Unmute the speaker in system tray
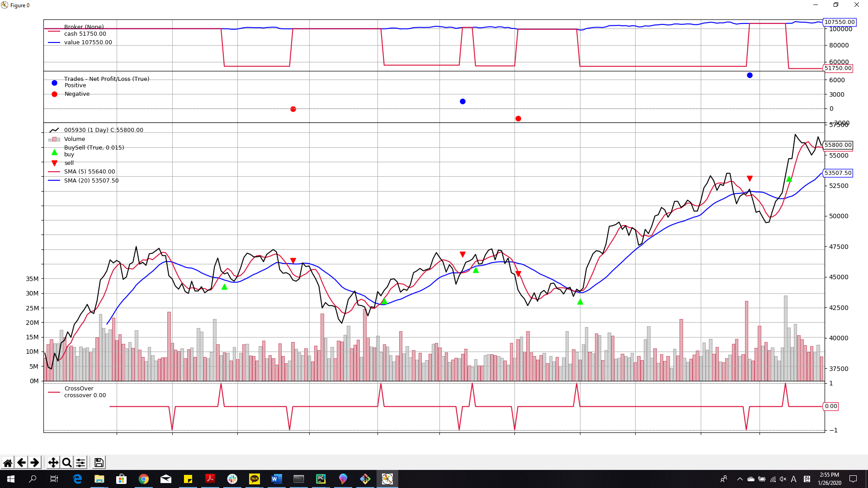Viewport: 868px width, 488px height. point(783,479)
